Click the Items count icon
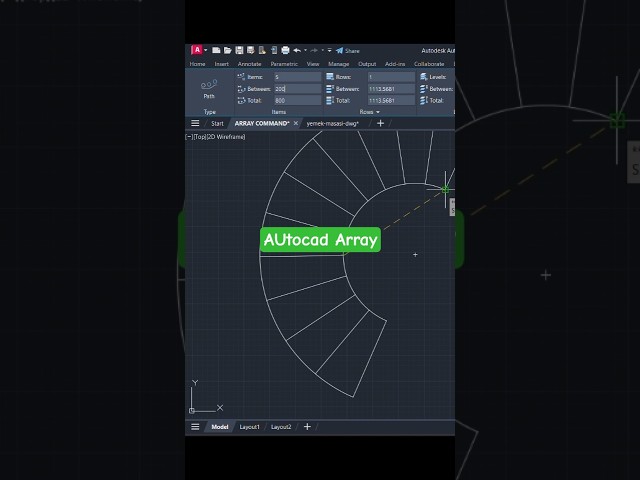Viewport: 640px width, 480px height. (241, 77)
